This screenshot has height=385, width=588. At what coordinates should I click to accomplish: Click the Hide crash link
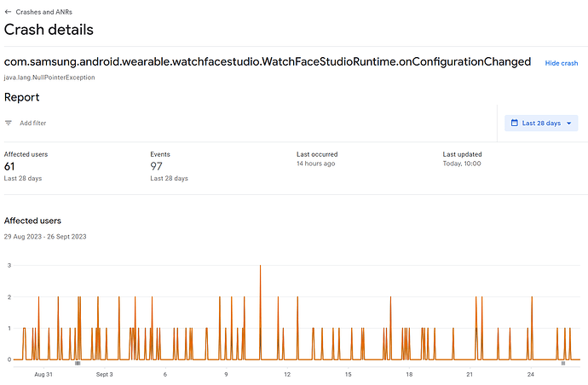pos(562,63)
